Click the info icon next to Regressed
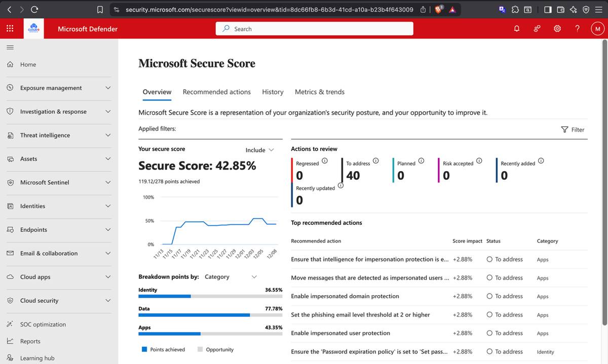The width and height of the screenshot is (608, 364). pyautogui.click(x=325, y=161)
